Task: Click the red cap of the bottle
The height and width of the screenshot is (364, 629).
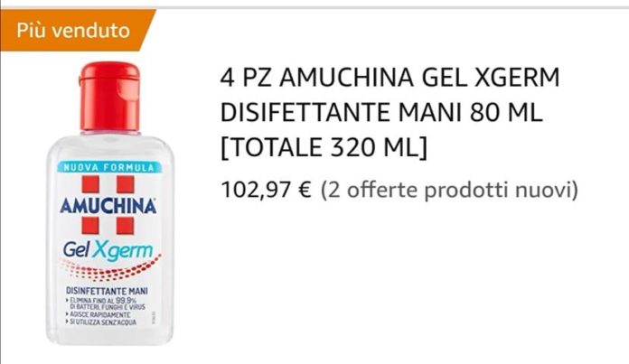Action: coord(109,97)
